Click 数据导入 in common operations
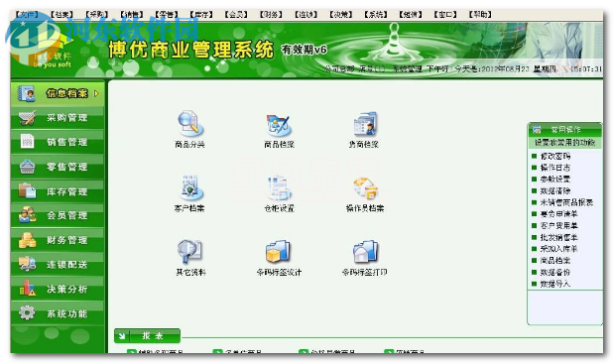The height and width of the screenshot is (364, 614). coord(555,284)
